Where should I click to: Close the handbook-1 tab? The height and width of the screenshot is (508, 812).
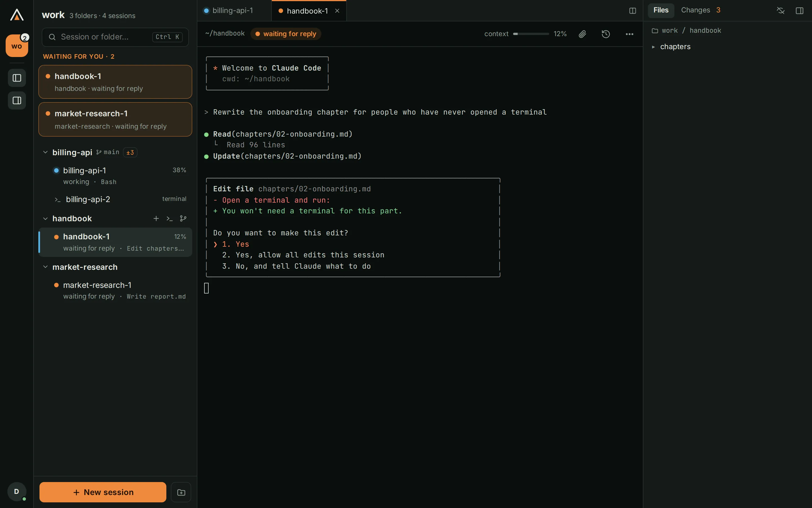(337, 11)
